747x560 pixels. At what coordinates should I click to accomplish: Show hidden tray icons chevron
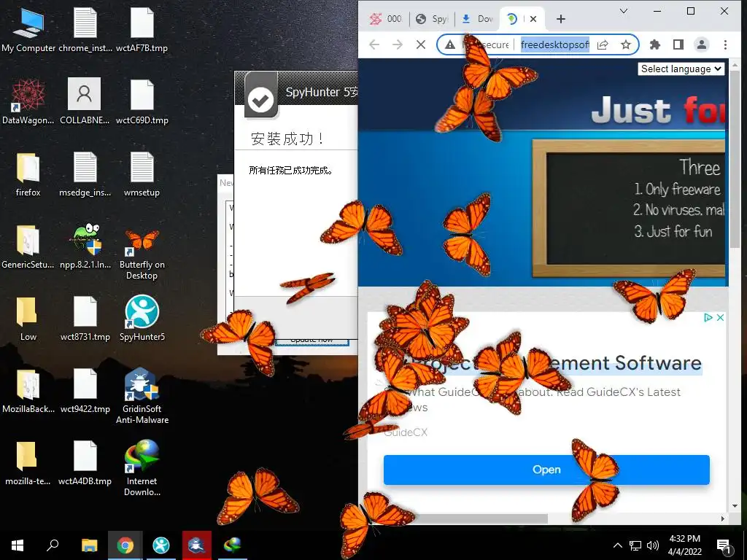coord(617,545)
